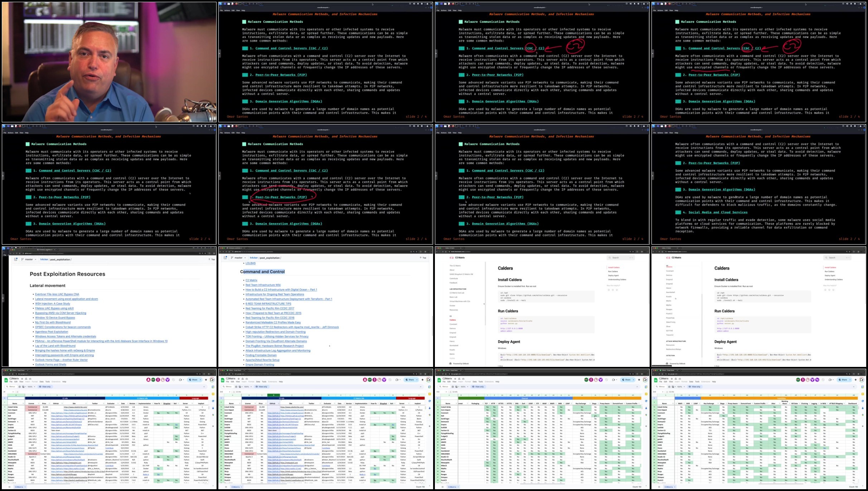Click the first pink collaborator avatar in the A1-selected frame
The image size is (868, 491).
[x=148, y=380]
